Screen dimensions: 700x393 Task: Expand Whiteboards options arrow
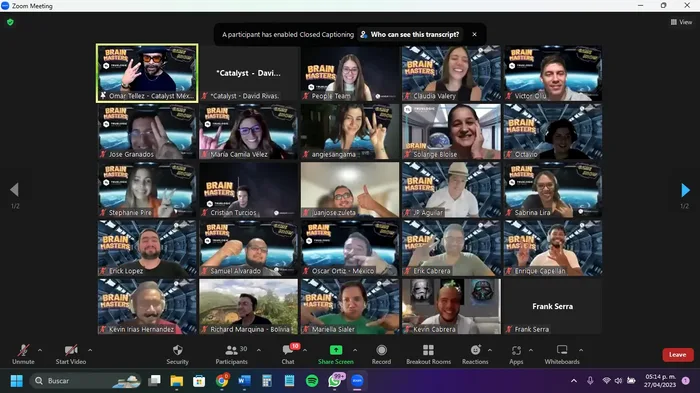[581, 350]
